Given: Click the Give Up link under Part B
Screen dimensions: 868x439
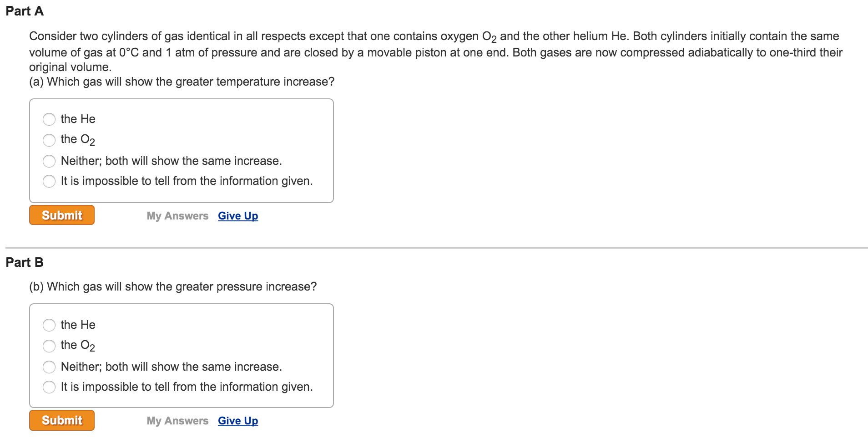Looking at the screenshot, I should click(x=238, y=421).
